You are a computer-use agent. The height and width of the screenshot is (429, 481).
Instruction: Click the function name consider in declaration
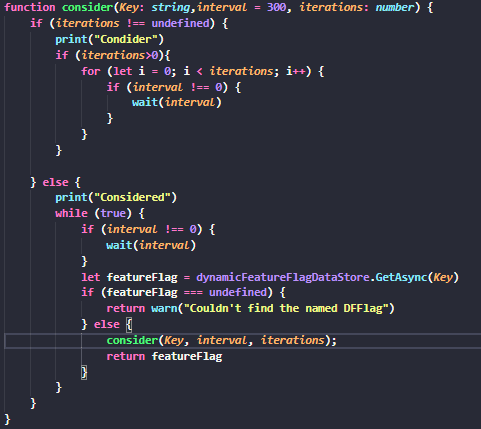88,7
